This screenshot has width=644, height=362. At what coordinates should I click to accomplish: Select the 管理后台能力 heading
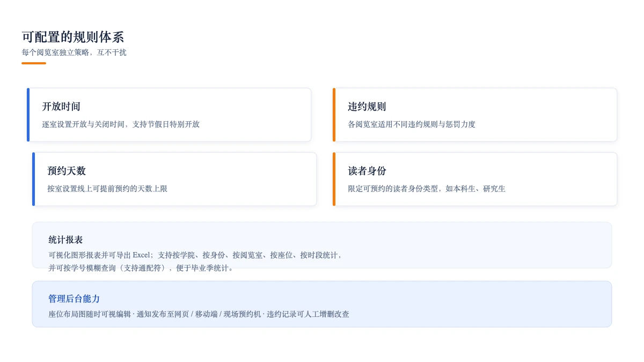coord(74,299)
